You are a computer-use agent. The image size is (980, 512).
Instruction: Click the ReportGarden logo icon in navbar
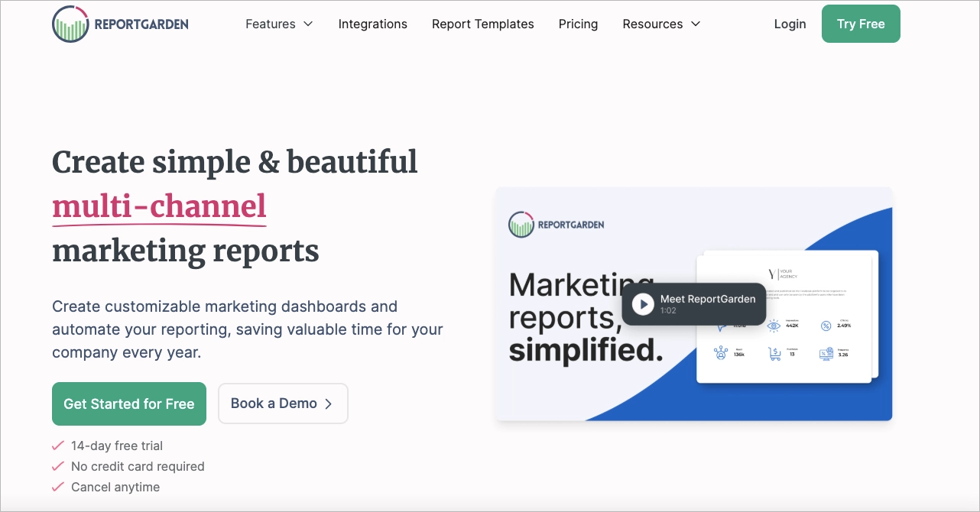(69, 24)
